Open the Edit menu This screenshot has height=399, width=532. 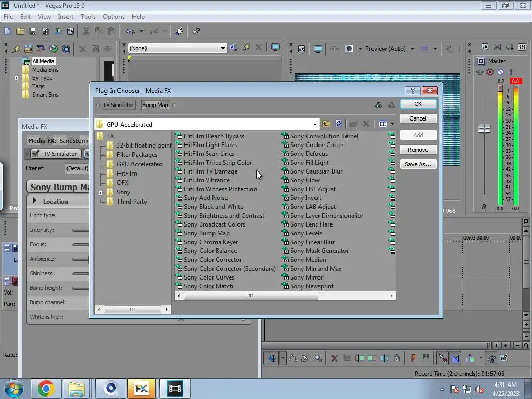25,16
